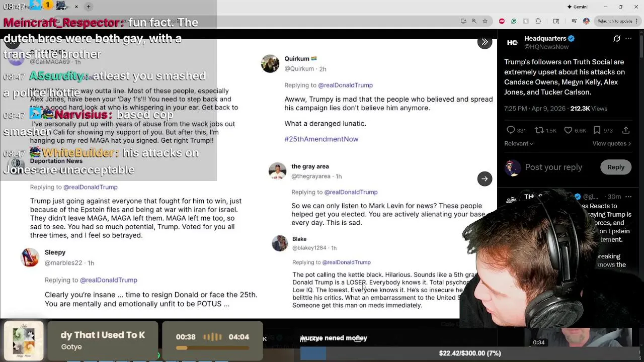Click the handle @thegrayarea
This screenshot has height=362, width=644.
click(x=311, y=176)
